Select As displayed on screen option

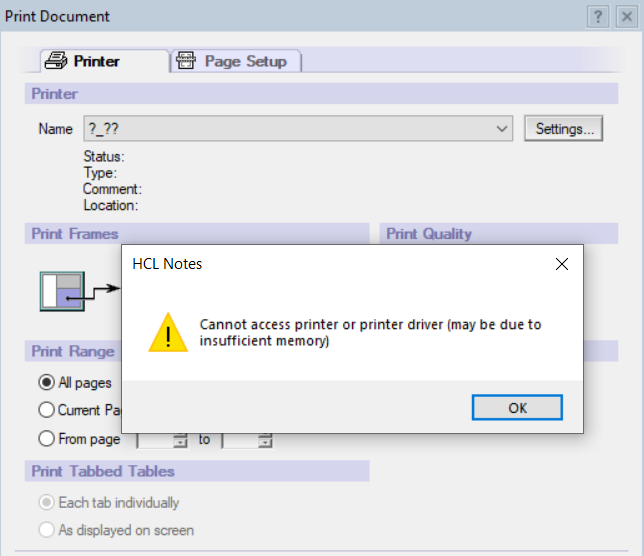[46, 530]
